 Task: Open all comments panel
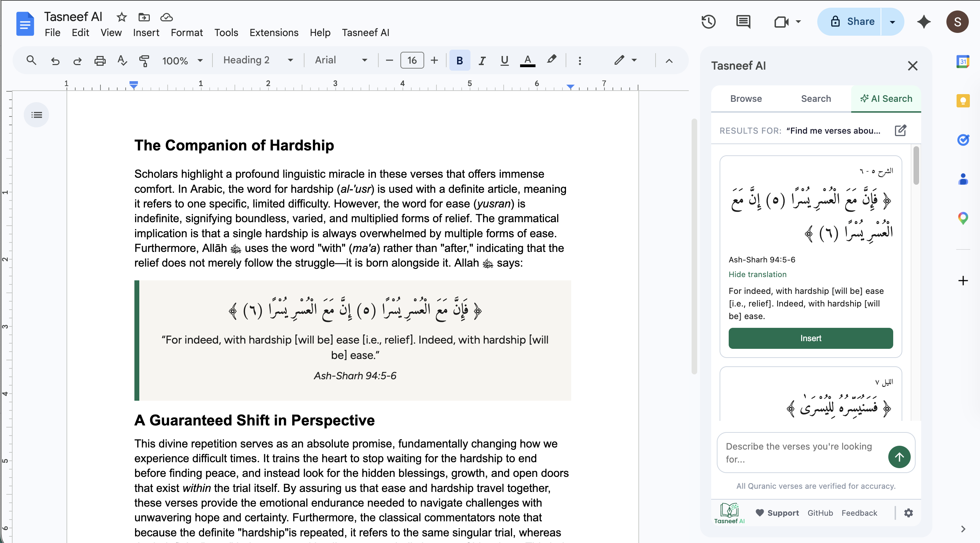coord(743,22)
